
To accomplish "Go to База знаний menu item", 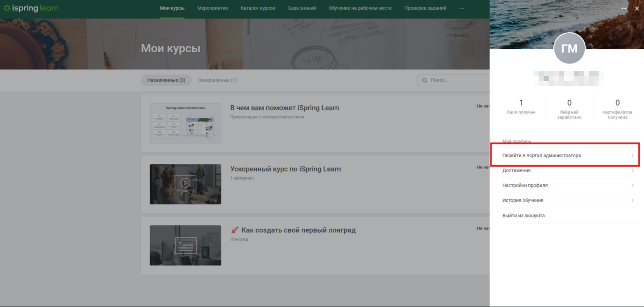I will [302, 8].
